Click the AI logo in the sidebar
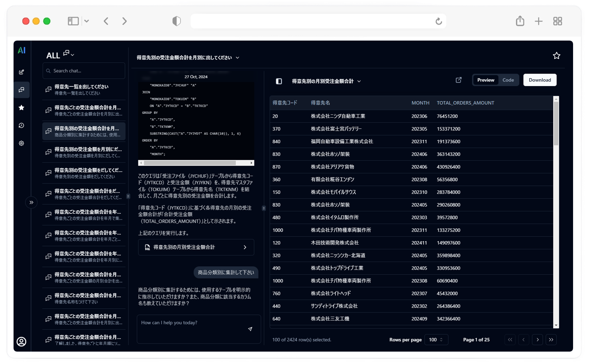The width and height of the screenshot is (590, 364). point(22,50)
